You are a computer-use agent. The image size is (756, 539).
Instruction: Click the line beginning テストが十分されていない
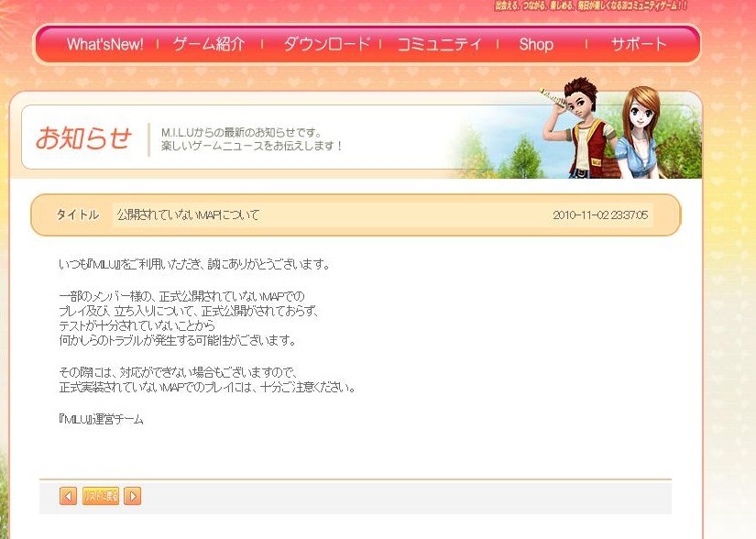[137, 325]
